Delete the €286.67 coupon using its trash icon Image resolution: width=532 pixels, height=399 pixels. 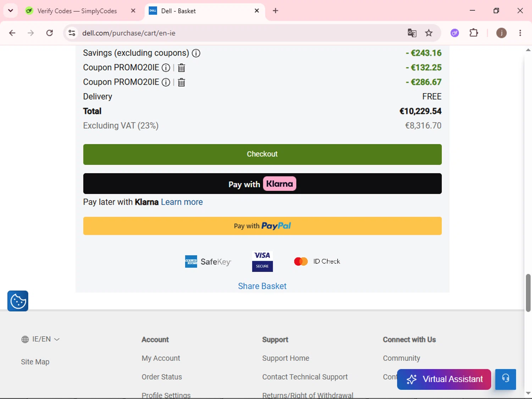click(181, 82)
